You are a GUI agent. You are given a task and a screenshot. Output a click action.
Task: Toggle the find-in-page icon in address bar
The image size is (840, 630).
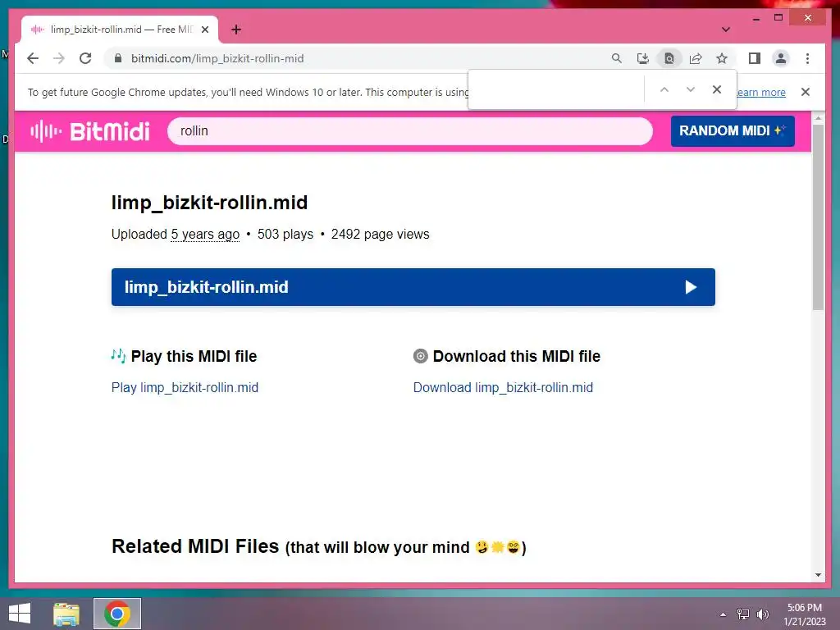pyautogui.click(x=669, y=58)
